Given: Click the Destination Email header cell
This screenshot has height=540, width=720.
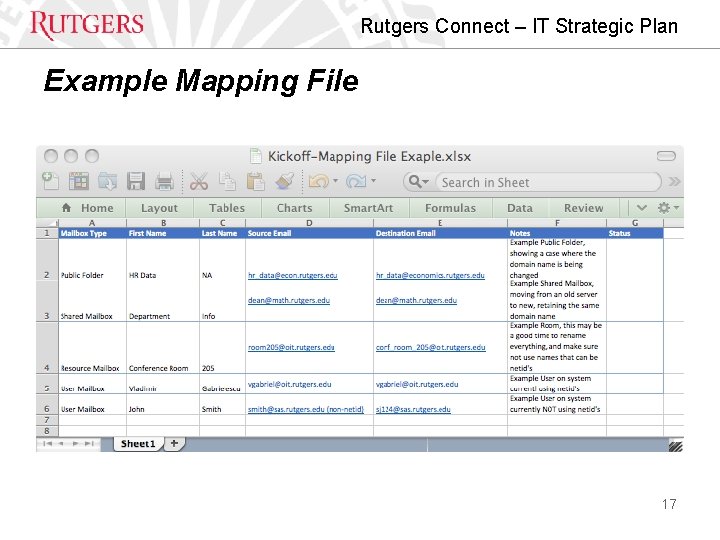Looking at the screenshot, I should pos(440,233).
